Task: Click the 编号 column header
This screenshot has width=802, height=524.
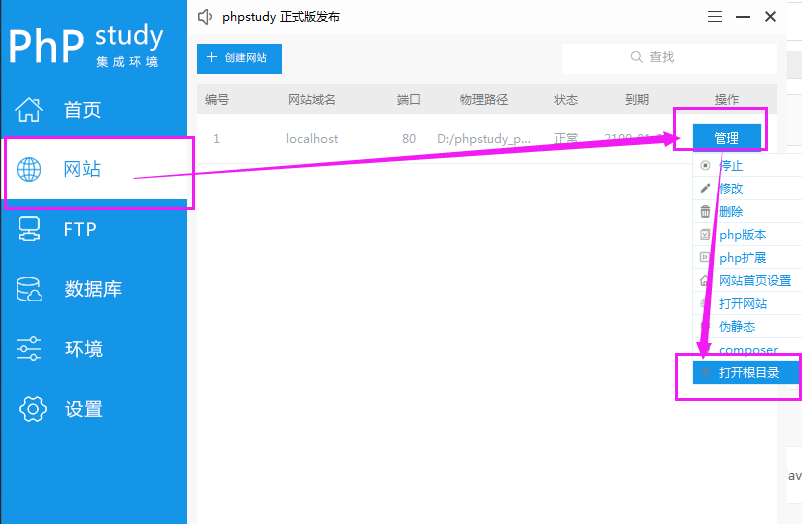Action: 217,99
